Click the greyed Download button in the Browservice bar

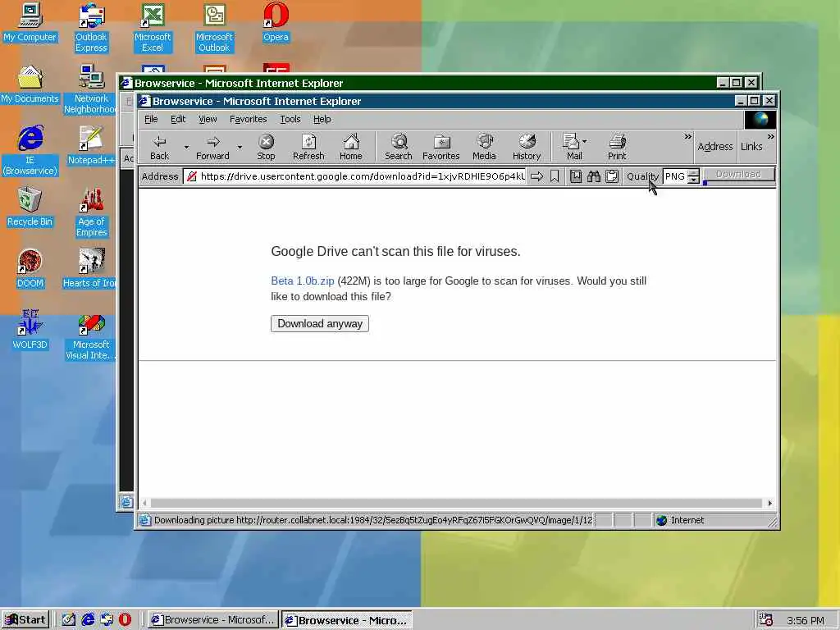[x=739, y=174]
